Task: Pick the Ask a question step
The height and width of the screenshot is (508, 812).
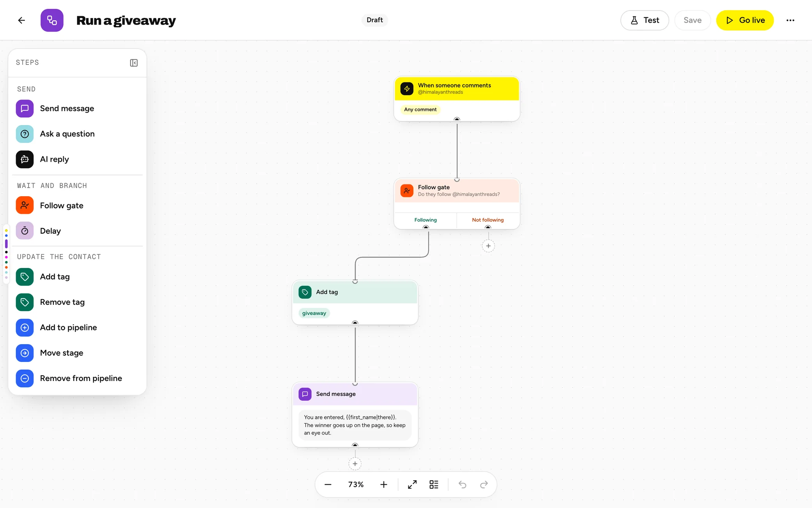Action: [x=77, y=134]
